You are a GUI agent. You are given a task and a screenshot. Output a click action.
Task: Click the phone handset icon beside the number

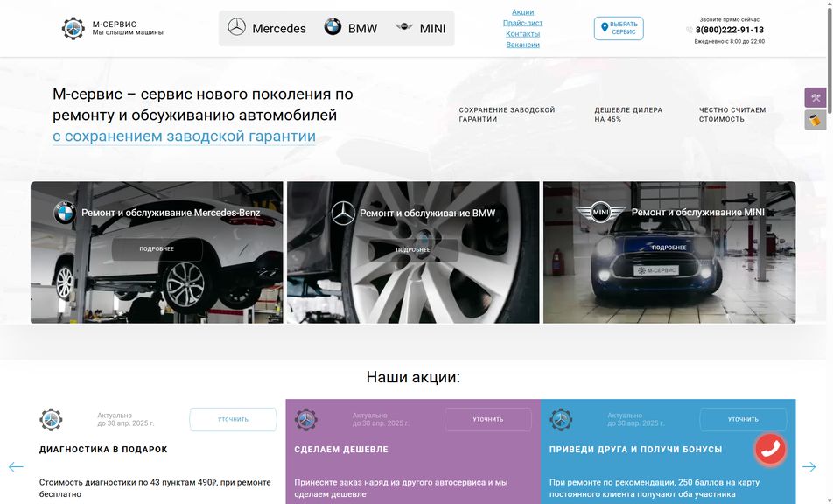[x=689, y=31]
